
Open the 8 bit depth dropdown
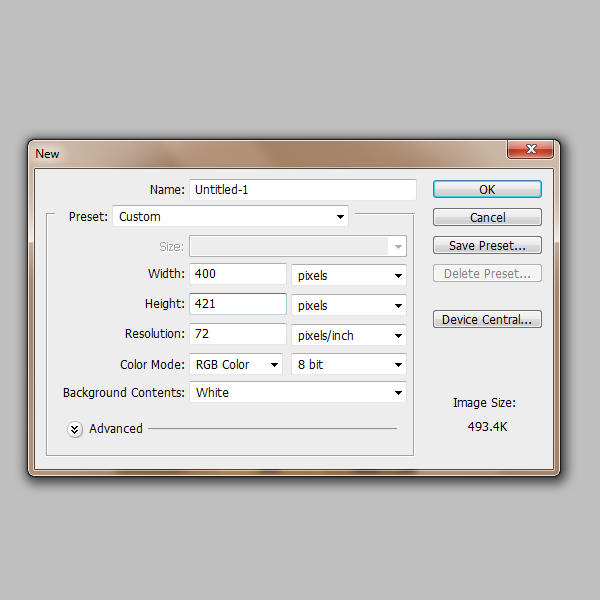tap(349, 364)
